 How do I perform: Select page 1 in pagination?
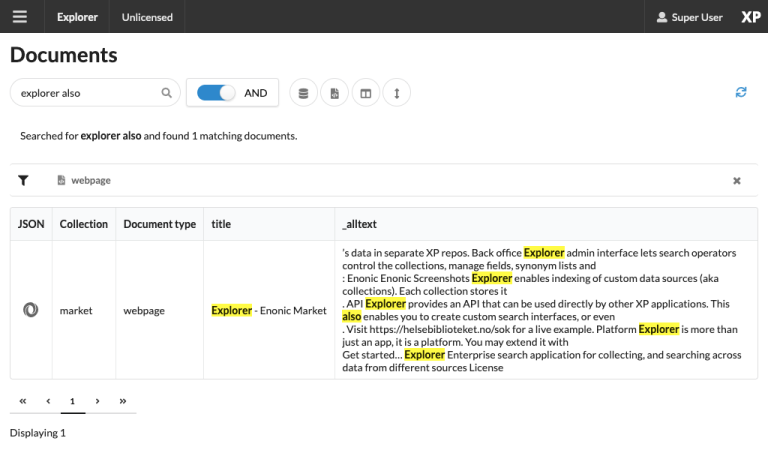coord(72,401)
